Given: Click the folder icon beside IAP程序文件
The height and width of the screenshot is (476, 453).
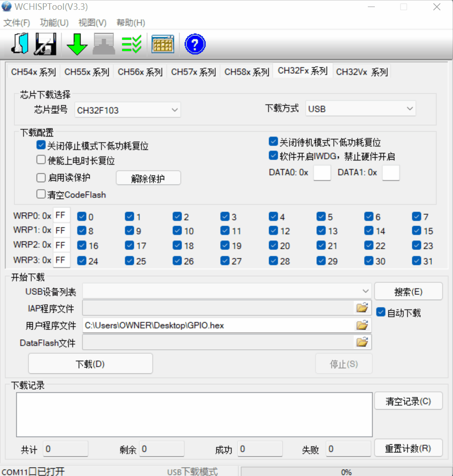Looking at the screenshot, I should tap(362, 308).
